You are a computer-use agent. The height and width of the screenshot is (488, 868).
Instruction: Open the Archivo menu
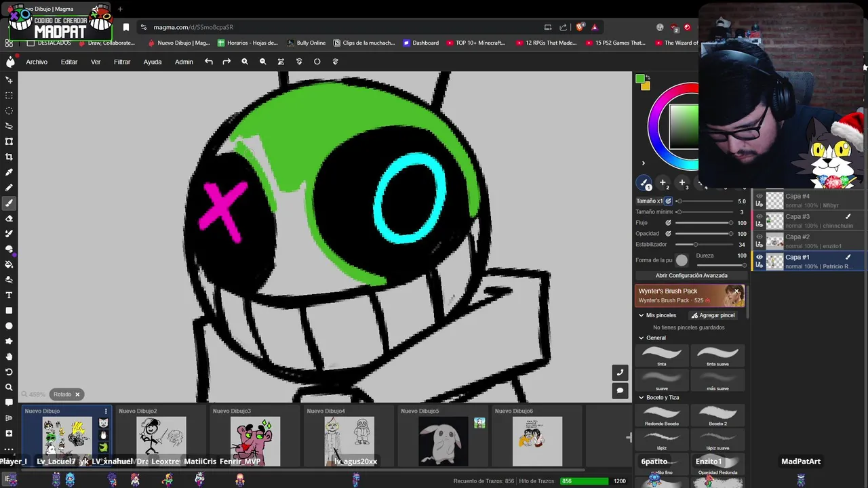pos(37,62)
